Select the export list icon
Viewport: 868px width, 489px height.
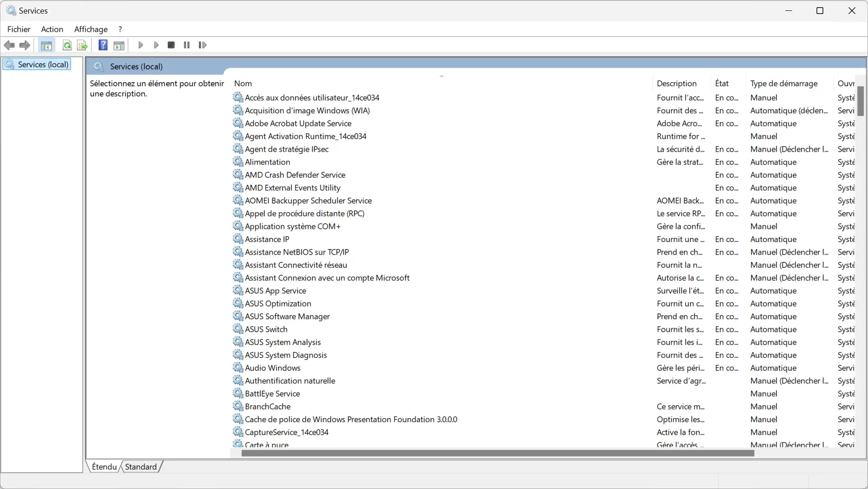pos(82,45)
